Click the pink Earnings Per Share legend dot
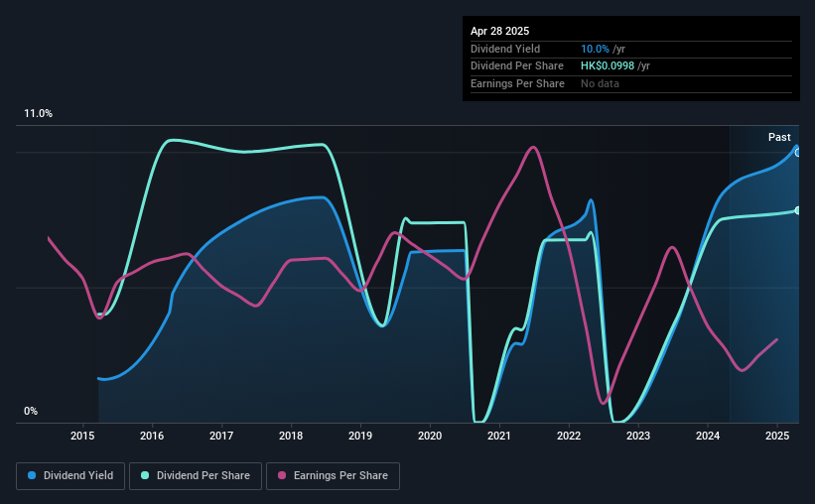 (x=282, y=475)
